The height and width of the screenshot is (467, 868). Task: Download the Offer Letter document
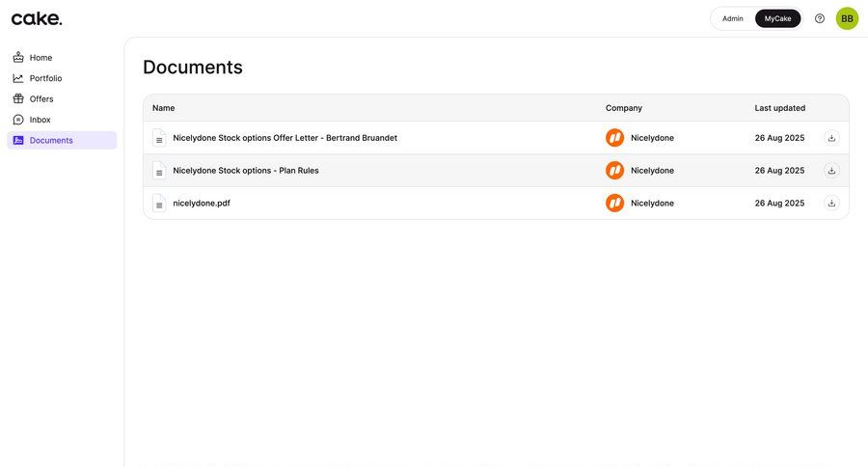click(831, 138)
